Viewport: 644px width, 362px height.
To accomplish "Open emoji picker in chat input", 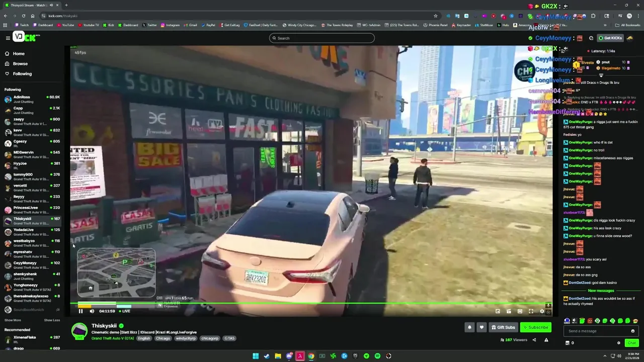I will (632, 331).
